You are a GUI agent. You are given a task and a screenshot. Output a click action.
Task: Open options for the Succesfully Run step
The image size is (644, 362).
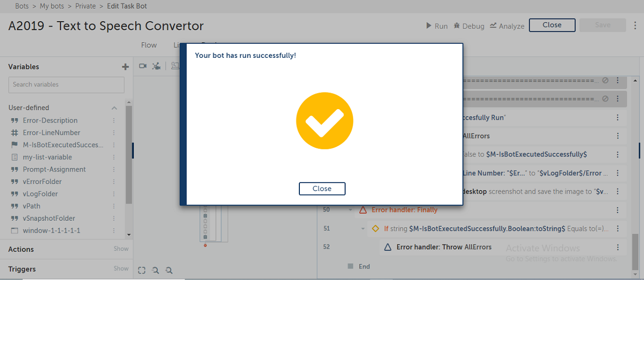click(x=618, y=117)
